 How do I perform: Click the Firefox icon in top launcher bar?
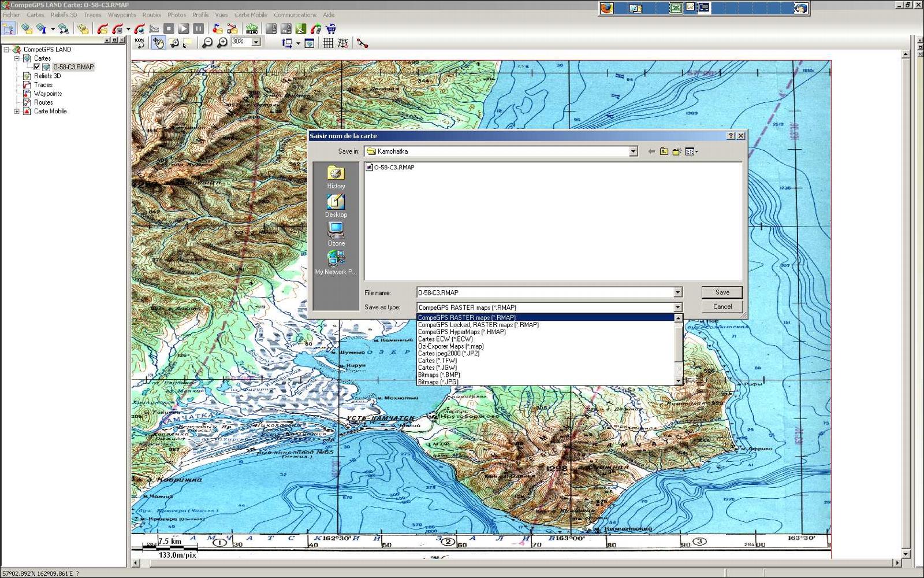pos(606,8)
